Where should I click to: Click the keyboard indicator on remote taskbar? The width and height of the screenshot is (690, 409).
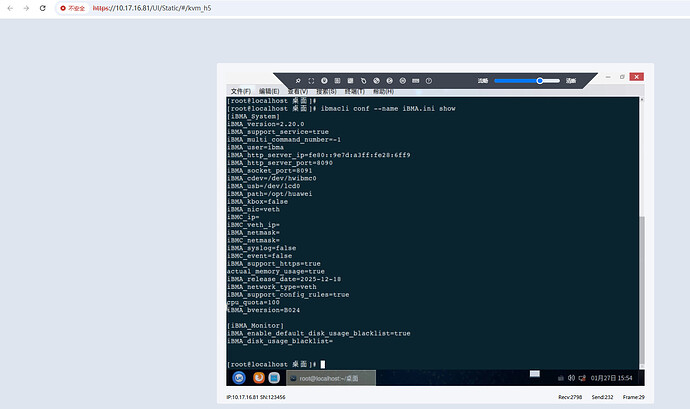point(535,374)
